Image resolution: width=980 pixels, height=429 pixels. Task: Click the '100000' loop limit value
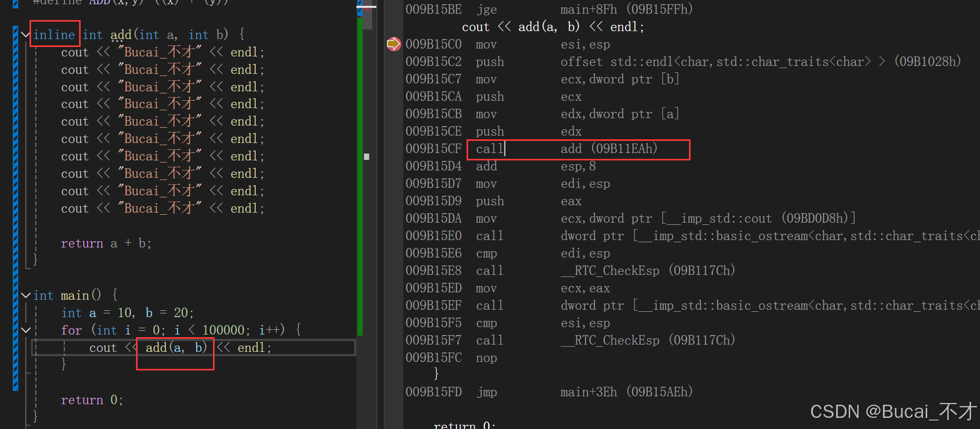224,330
